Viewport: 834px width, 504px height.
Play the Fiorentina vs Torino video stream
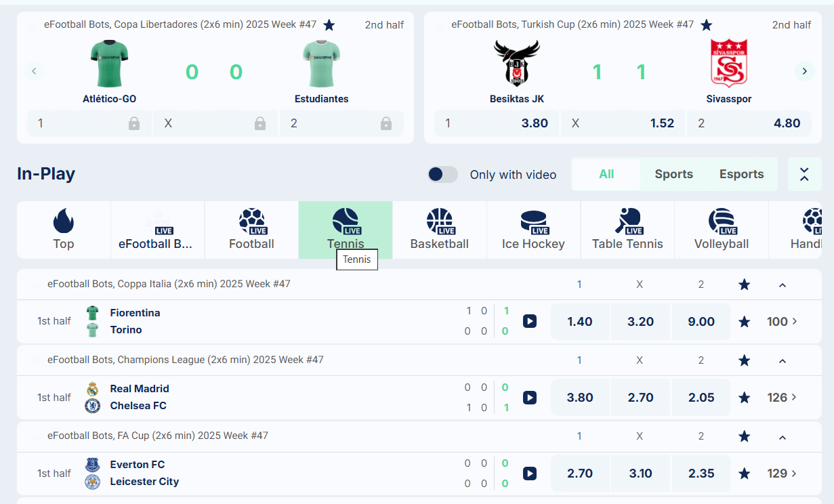point(530,321)
